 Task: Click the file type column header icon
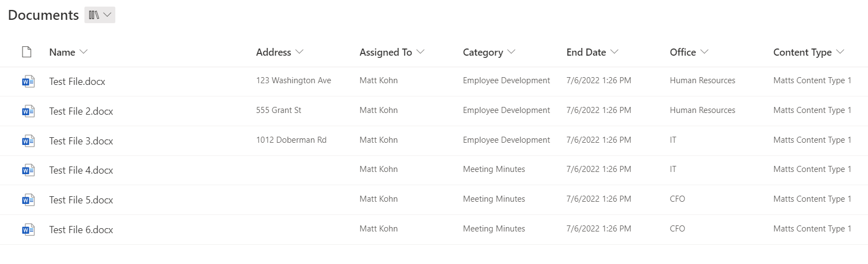pyautogui.click(x=26, y=52)
